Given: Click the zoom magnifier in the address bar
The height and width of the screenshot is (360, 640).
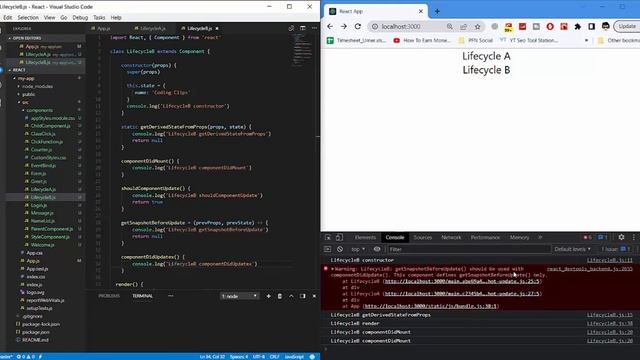Looking at the screenshot, I should pyautogui.click(x=449, y=27).
